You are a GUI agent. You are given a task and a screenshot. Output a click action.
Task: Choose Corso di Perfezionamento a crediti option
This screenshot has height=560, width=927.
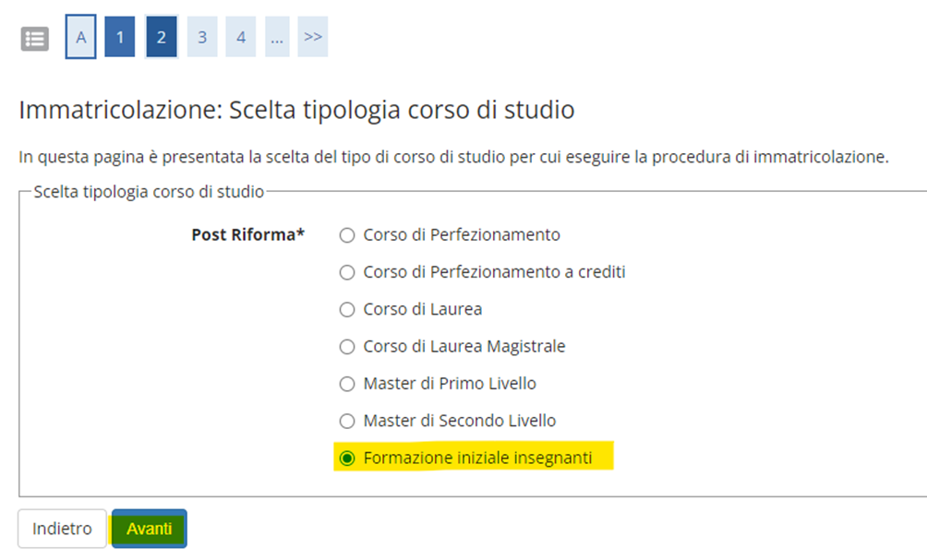[x=347, y=272]
